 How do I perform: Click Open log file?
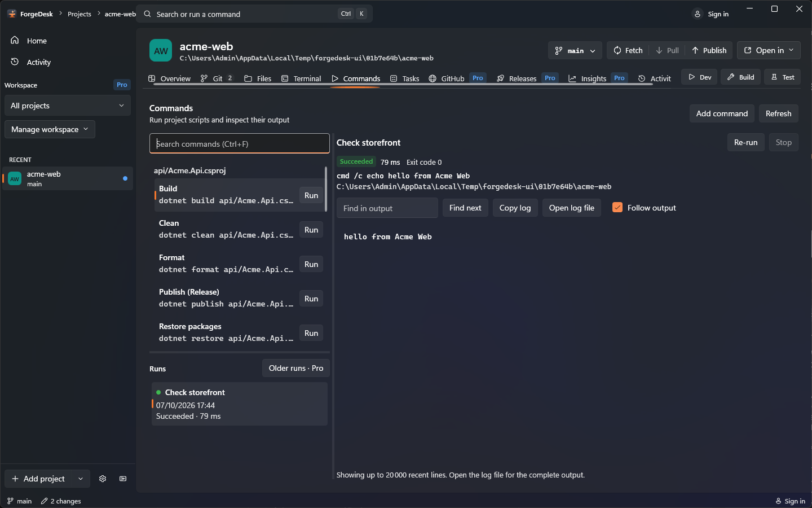(x=571, y=208)
